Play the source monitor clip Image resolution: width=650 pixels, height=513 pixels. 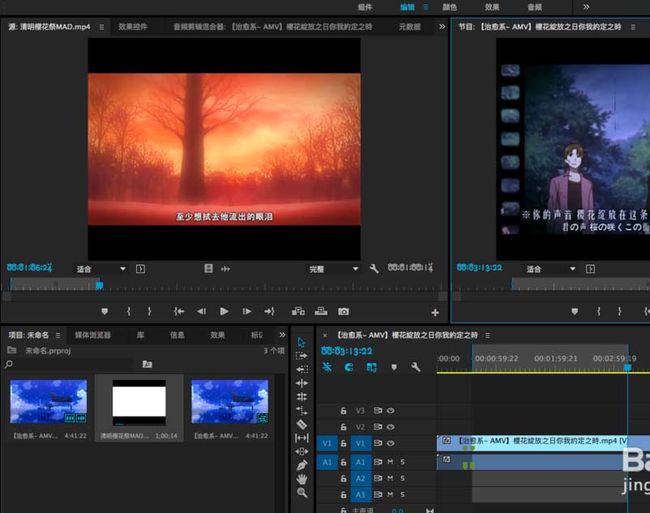point(224,311)
